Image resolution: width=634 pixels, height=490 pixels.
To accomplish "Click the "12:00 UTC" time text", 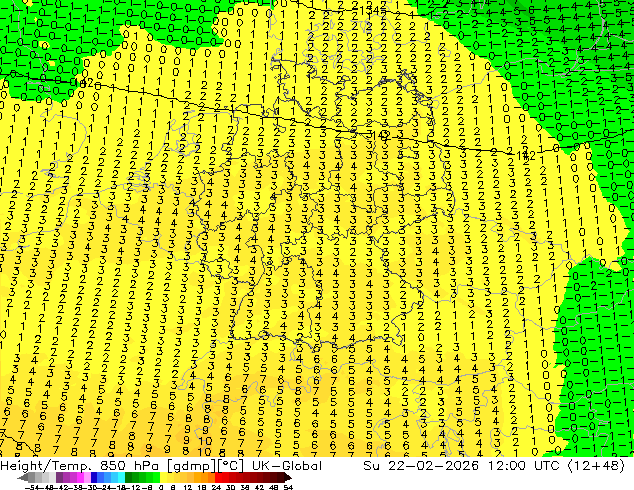I will 524,466.
